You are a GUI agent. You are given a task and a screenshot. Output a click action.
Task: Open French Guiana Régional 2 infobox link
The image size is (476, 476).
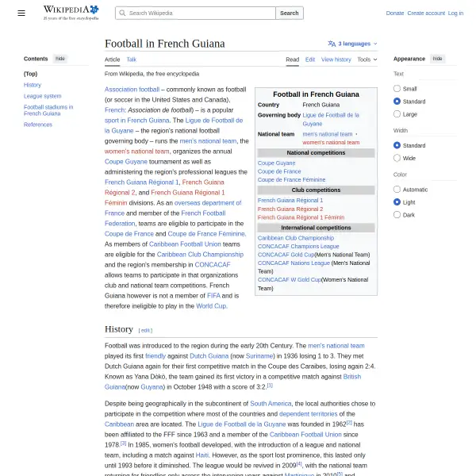(x=290, y=209)
